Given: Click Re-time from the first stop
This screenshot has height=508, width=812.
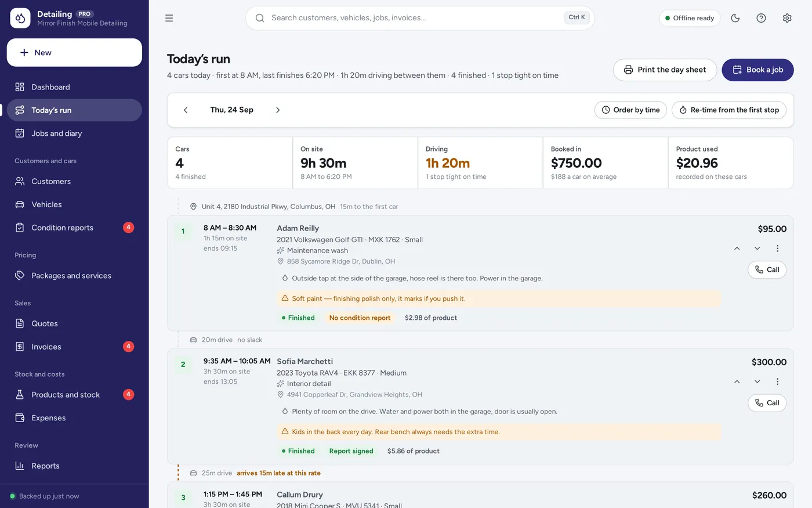Looking at the screenshot, I should point(729,110).
